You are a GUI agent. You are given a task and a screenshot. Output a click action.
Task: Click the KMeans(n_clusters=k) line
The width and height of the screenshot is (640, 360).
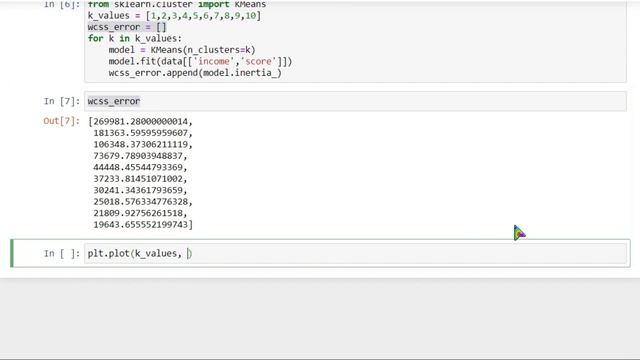[x=182, y=50]
